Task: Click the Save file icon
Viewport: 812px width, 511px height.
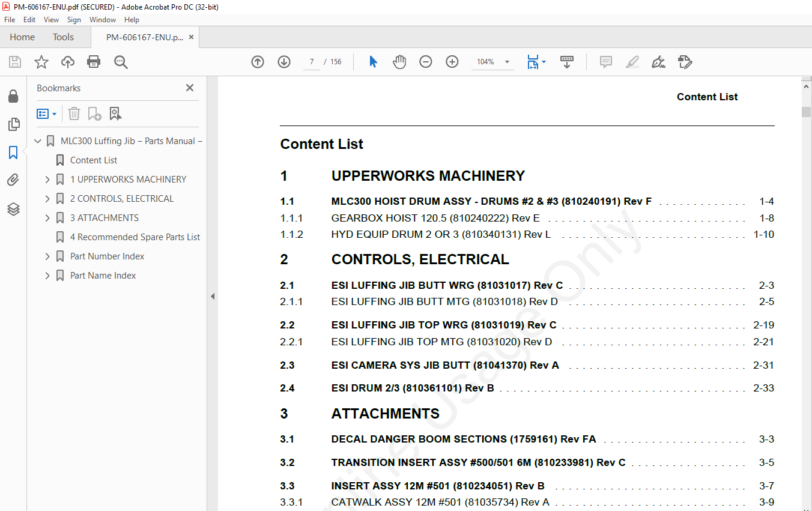Action: pyautogui.click(x=15, y=62)
